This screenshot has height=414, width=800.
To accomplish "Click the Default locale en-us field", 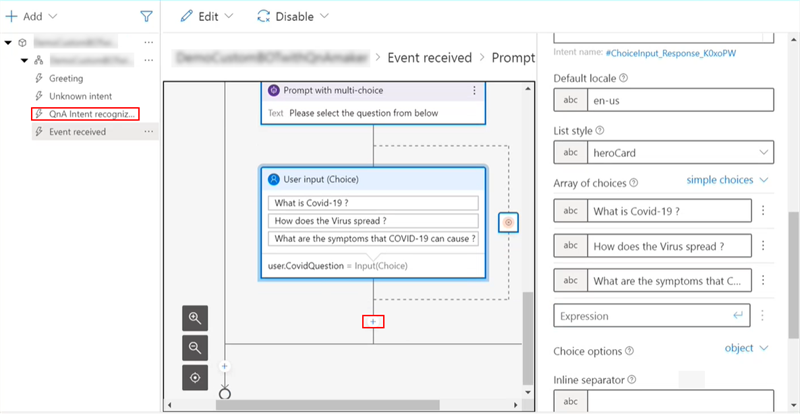I will (x=680, y=100).
